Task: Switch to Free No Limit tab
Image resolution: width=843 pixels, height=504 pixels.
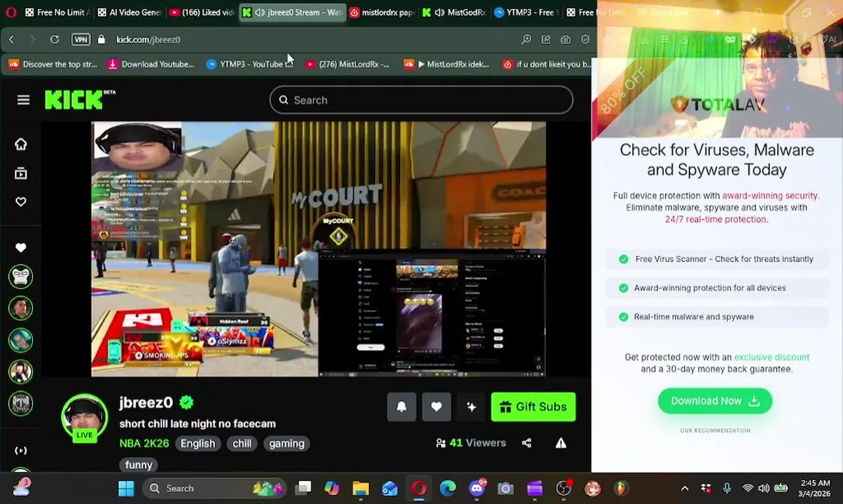Action: [57, 13]
